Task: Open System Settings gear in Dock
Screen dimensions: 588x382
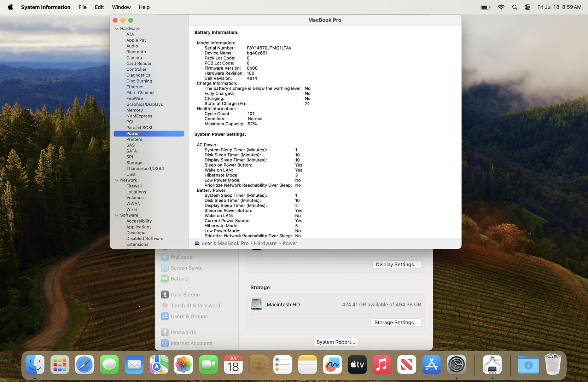Action: (456, 365)
